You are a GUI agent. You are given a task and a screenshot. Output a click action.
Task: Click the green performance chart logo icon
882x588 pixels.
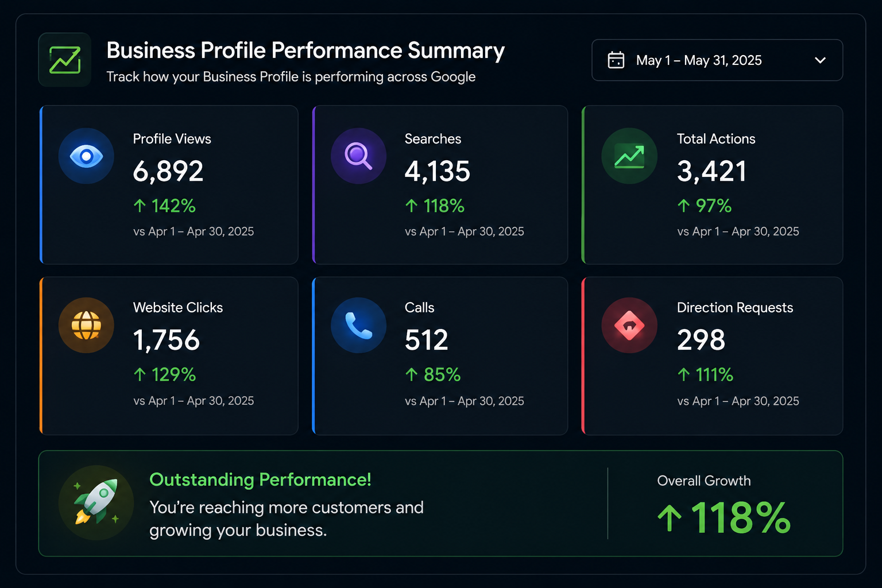[x=65, y=60]
